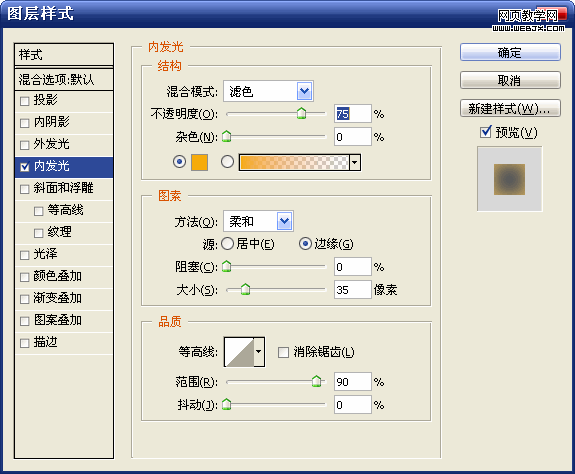Uncheck the 预览 preview checkbox
575x474 pixels.
click(486, 132)
